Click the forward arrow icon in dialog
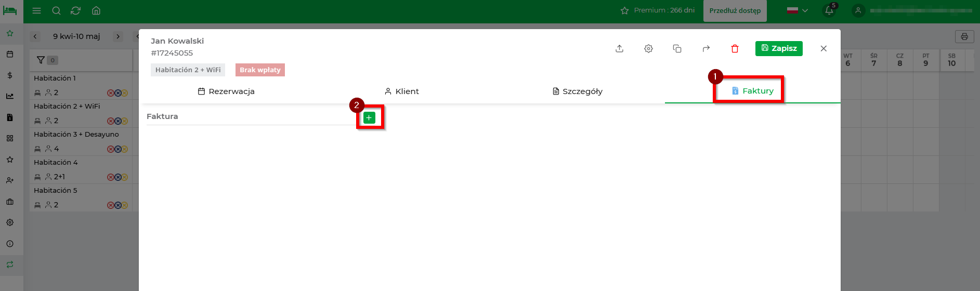 706,48
